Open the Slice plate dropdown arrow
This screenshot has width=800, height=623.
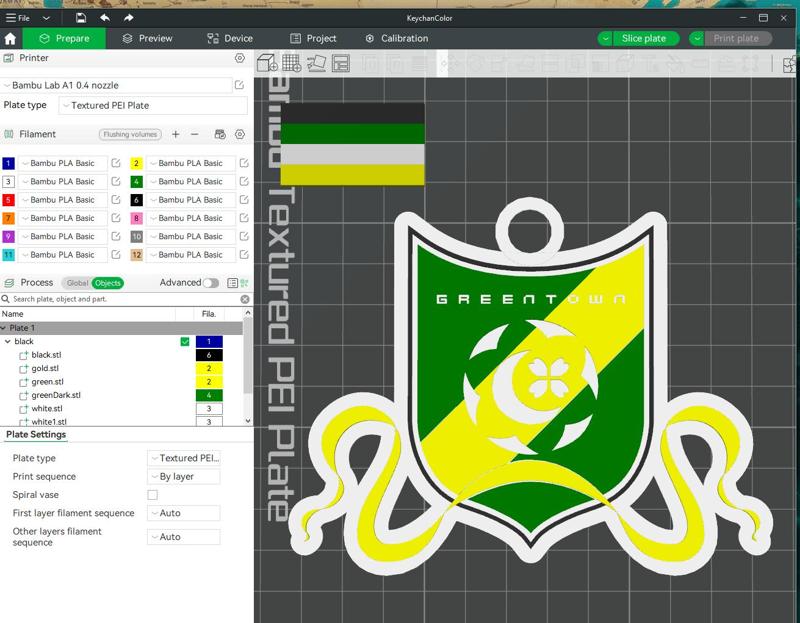pyautogui.click(x=605, y=38)
